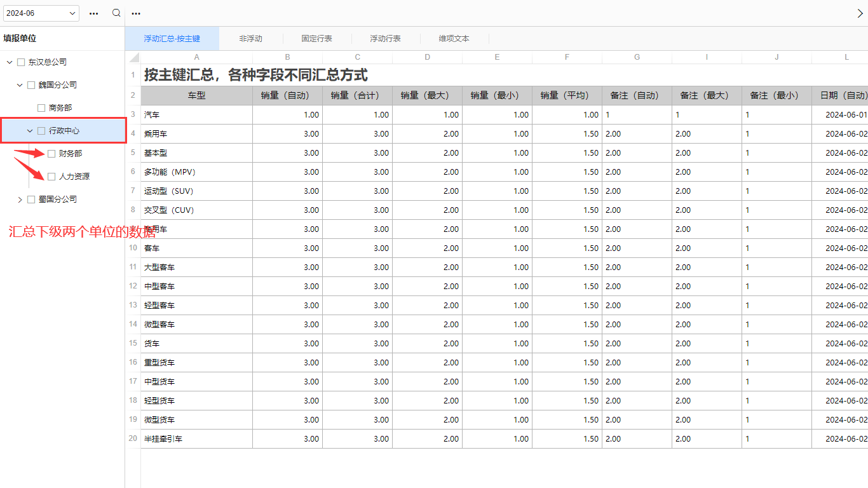Screen dimensions: 868x488
Task: Open the 2024-06 period dropdown
Action: (41, 13)
